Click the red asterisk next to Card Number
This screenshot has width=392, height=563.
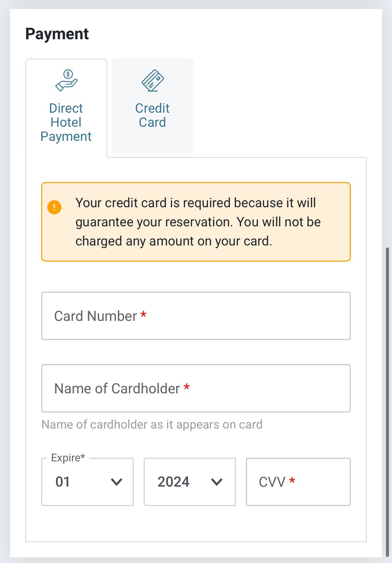[144, 314]
